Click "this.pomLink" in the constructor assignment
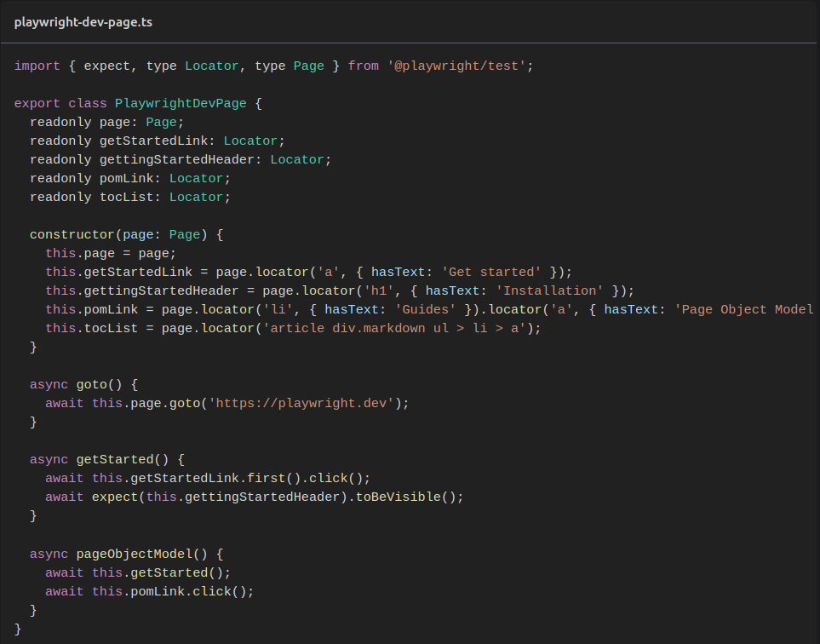 pyautogui.click(x=91, y=310)
